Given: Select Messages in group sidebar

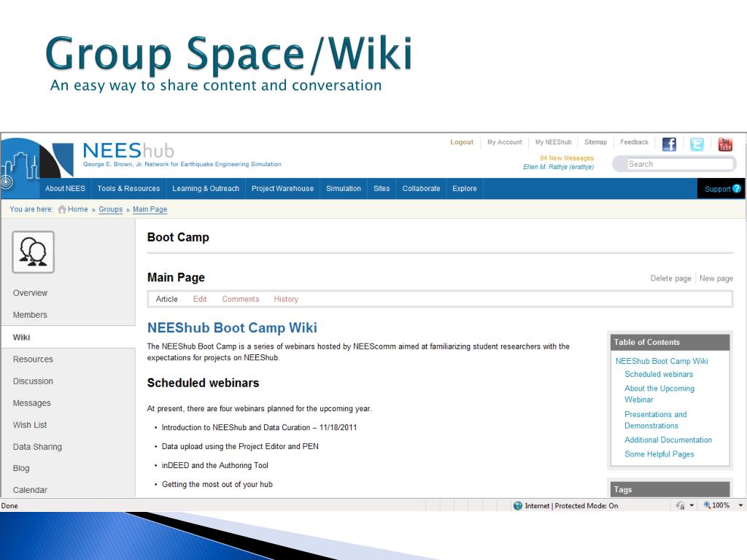Looking at the screenshot, I should (x=31, y=402).
